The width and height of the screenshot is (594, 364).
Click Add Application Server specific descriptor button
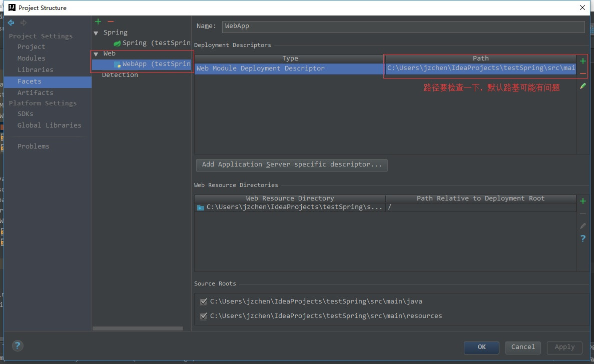[292, 164]
